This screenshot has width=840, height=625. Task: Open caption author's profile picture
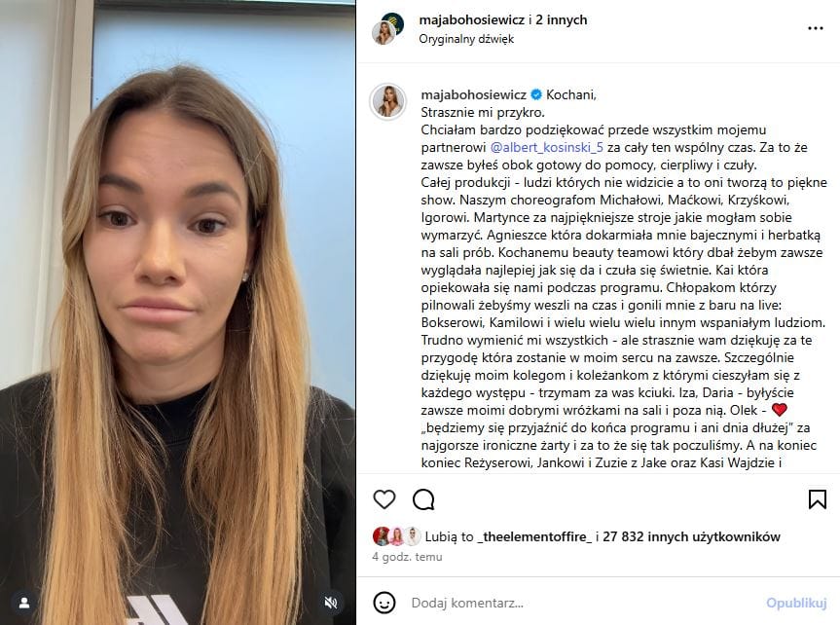[387, 101]
